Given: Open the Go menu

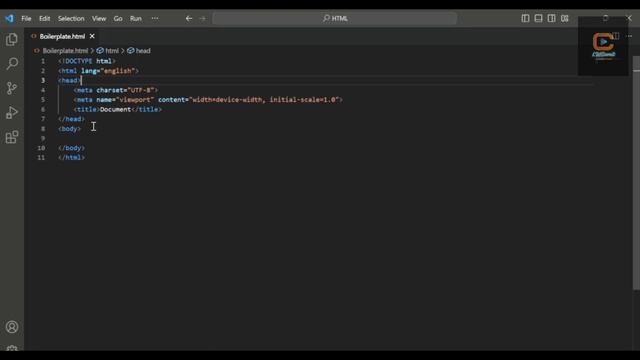Looking at the screenshot, I should (118, 18).
